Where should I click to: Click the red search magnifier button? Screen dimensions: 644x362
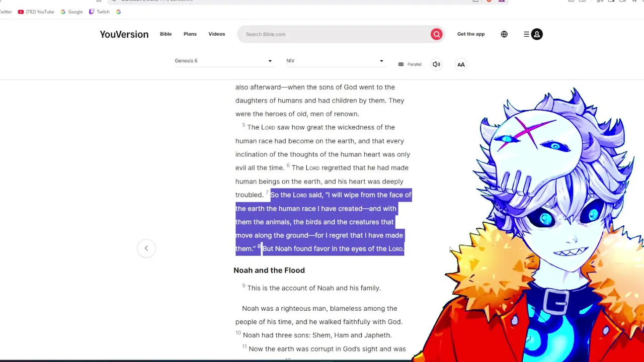[436, 34]
